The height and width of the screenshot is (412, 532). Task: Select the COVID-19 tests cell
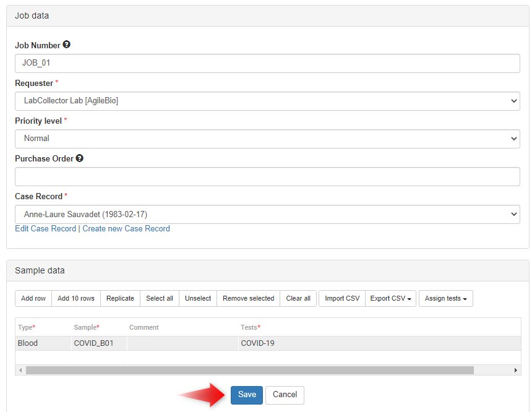click(380, 343)
